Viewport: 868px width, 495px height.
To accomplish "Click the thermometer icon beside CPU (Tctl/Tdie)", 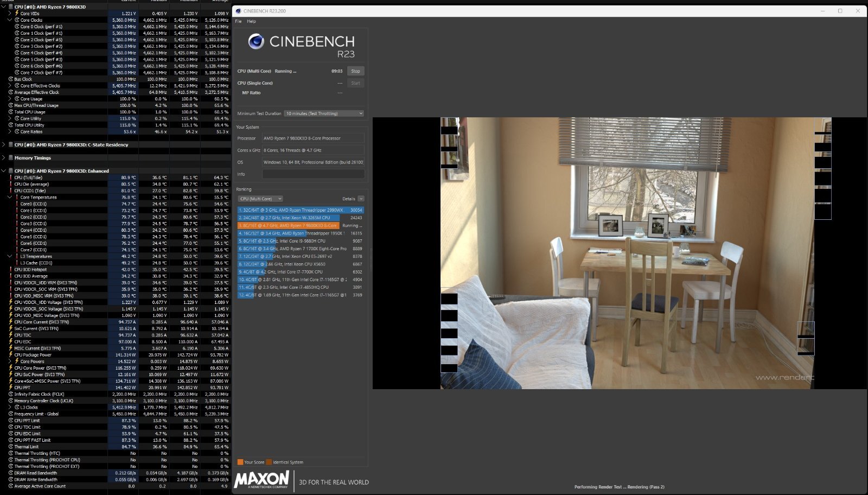I will point(11,177).
